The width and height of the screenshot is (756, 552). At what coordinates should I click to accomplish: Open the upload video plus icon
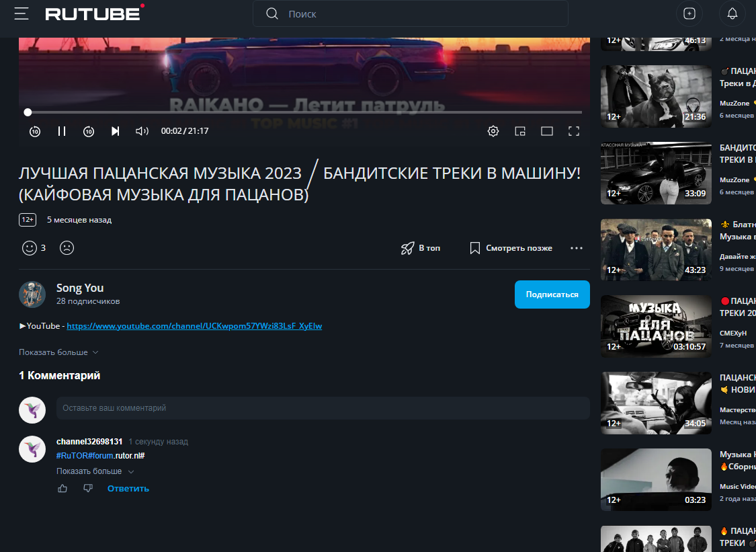689,13
